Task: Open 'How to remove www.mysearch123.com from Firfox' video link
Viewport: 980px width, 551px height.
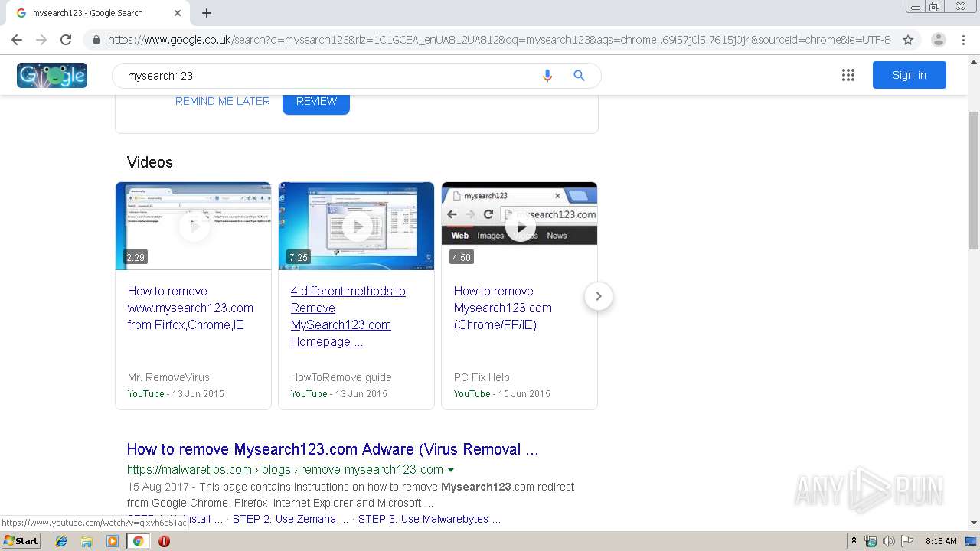Action: (x=191, y=308)
